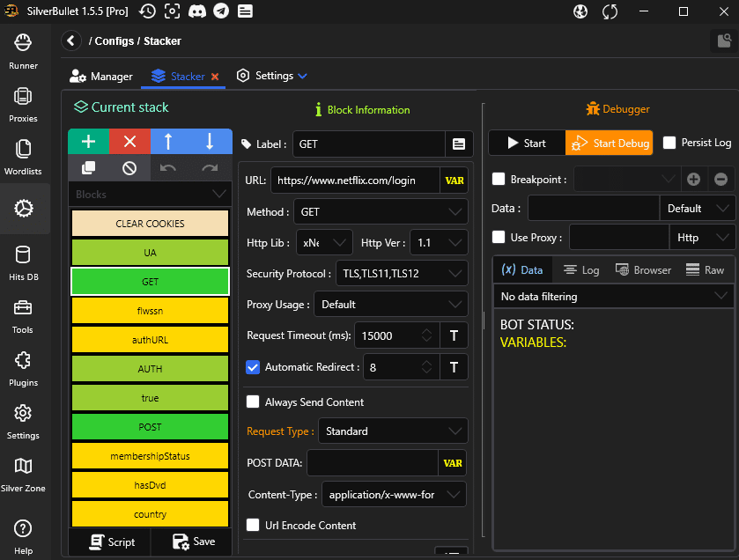
Task: Open the Discord icon in title bar
Action: [x=196, y=11]
